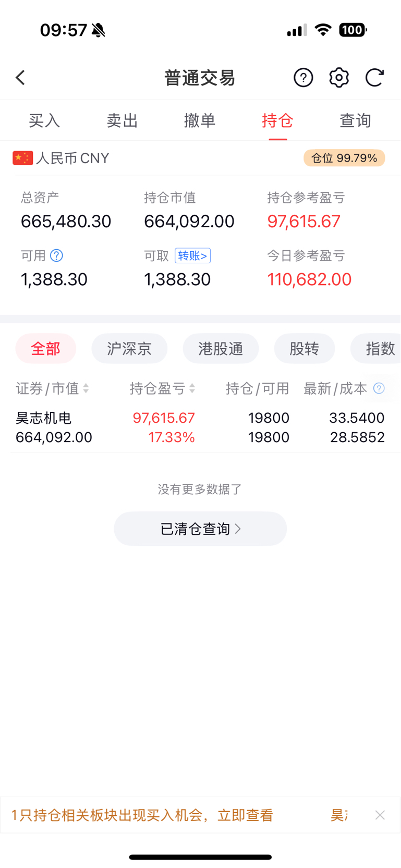Dismiss the bottom banner with X
Image resolution: width=401 pixels, height=868 pixels.
pos(380,815)
